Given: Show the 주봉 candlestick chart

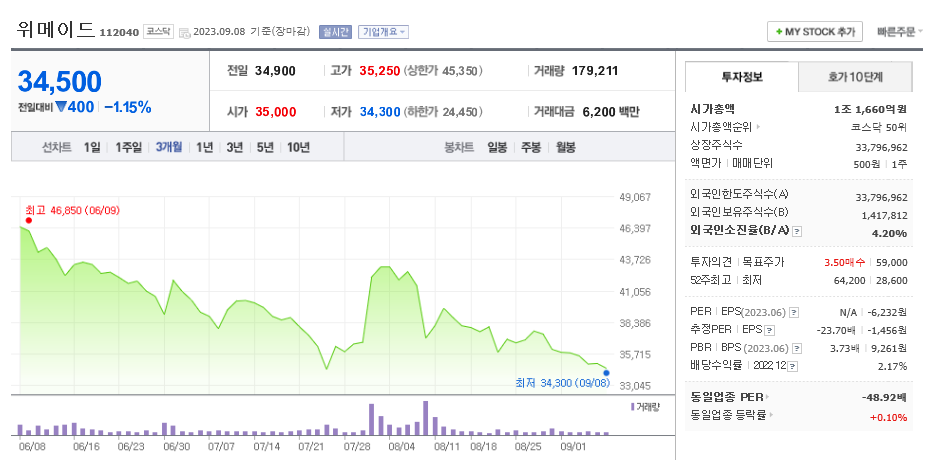Looking at the screenshot, I should 531,147.
